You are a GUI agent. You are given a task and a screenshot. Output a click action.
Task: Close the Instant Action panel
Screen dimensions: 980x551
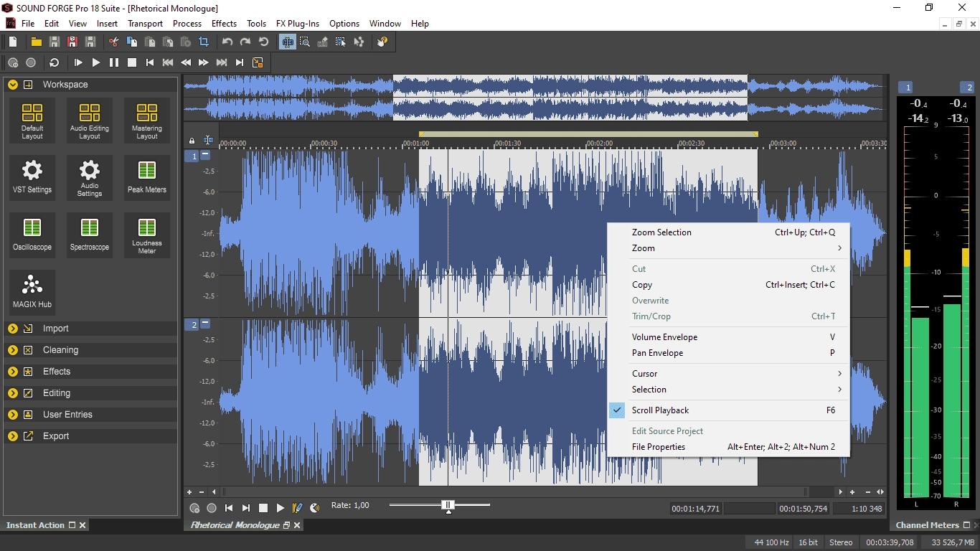point(83,525)
